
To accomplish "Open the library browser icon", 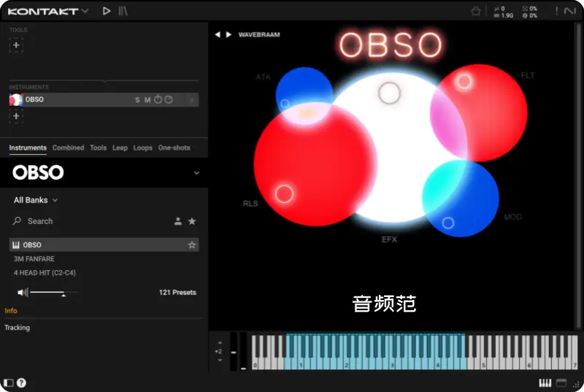I will tap(123, 11).
